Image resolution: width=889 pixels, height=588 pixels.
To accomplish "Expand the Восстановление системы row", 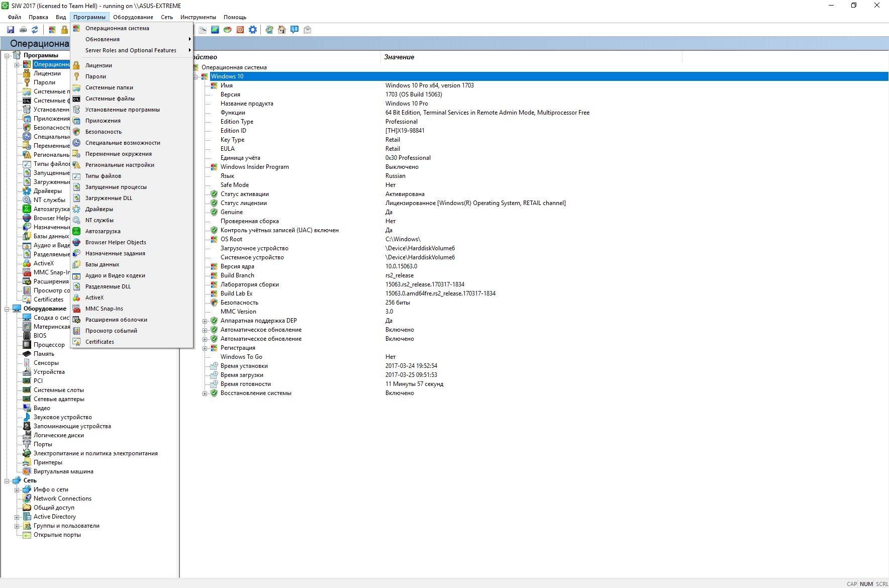I will [205, 393].
